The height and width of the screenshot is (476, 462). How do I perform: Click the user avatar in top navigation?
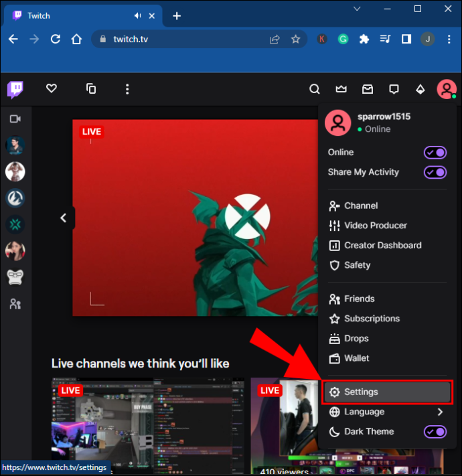[x=446, y=89]
